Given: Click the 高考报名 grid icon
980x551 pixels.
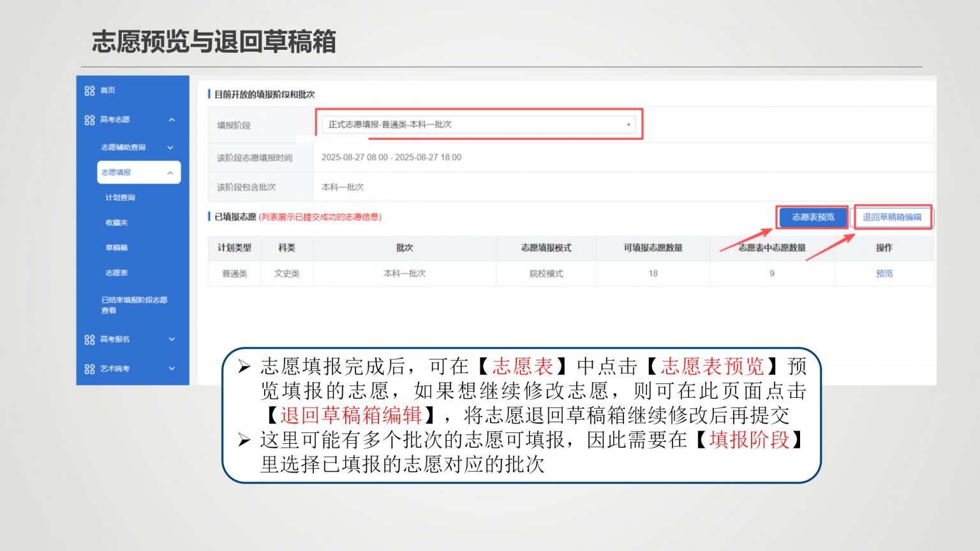Looking at the screenshot, I should [89, 339].
